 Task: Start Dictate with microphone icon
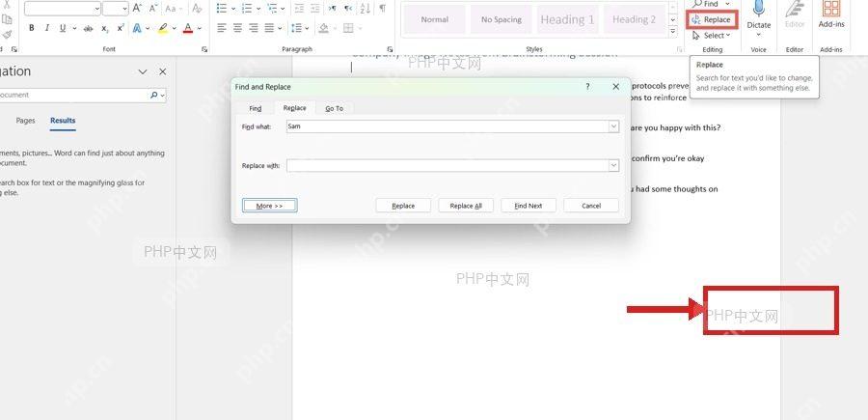[758, 15]
